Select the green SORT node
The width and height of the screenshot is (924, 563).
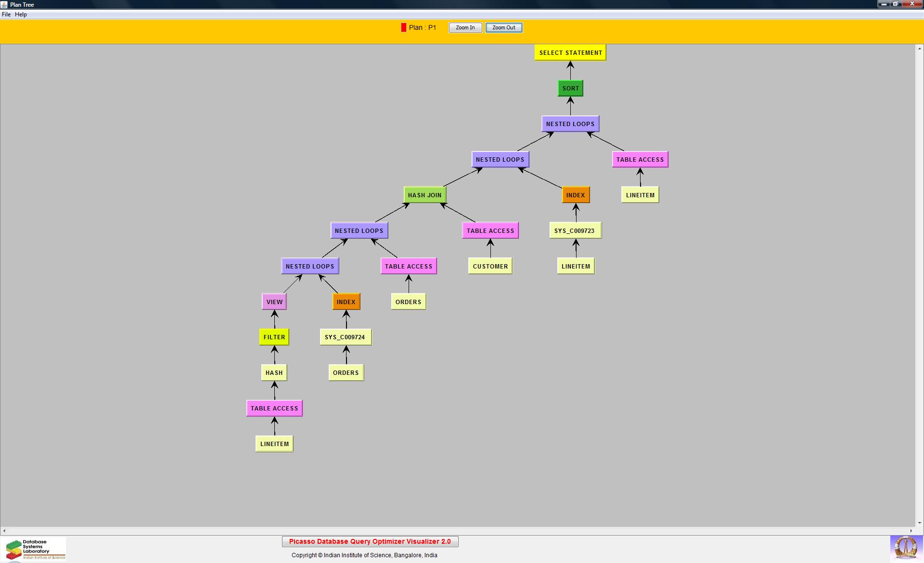[570, 89]
